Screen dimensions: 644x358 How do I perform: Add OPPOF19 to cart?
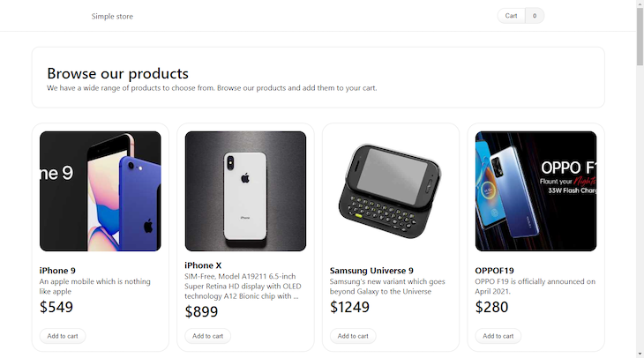pos(498,336)
